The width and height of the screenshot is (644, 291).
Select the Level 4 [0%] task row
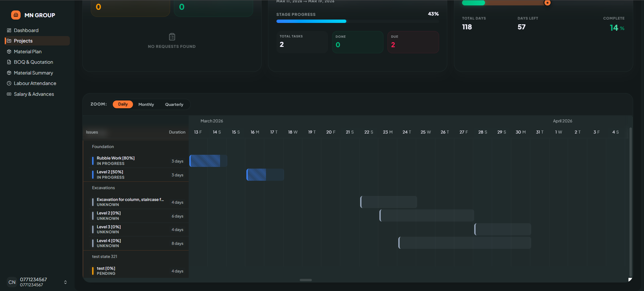(x=136, y=243)
